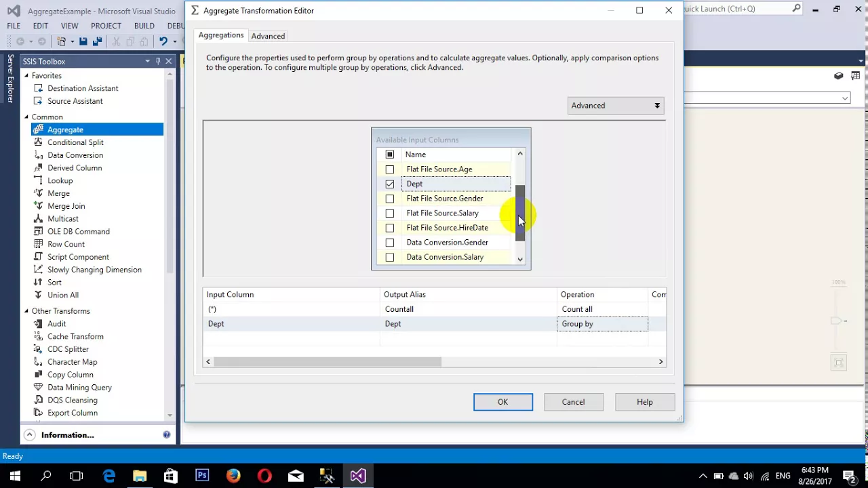Click the Countall output alias cell
868x488 pixels.
click(468, 309)
